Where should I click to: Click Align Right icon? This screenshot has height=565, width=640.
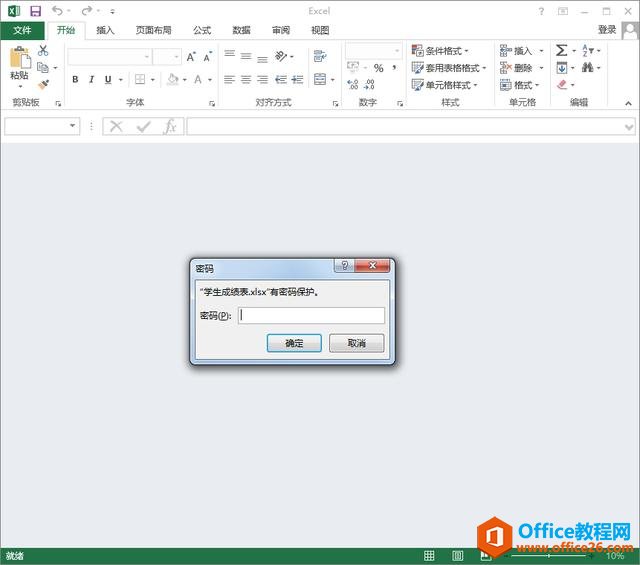pyautogui.click(x=262, y=79)
